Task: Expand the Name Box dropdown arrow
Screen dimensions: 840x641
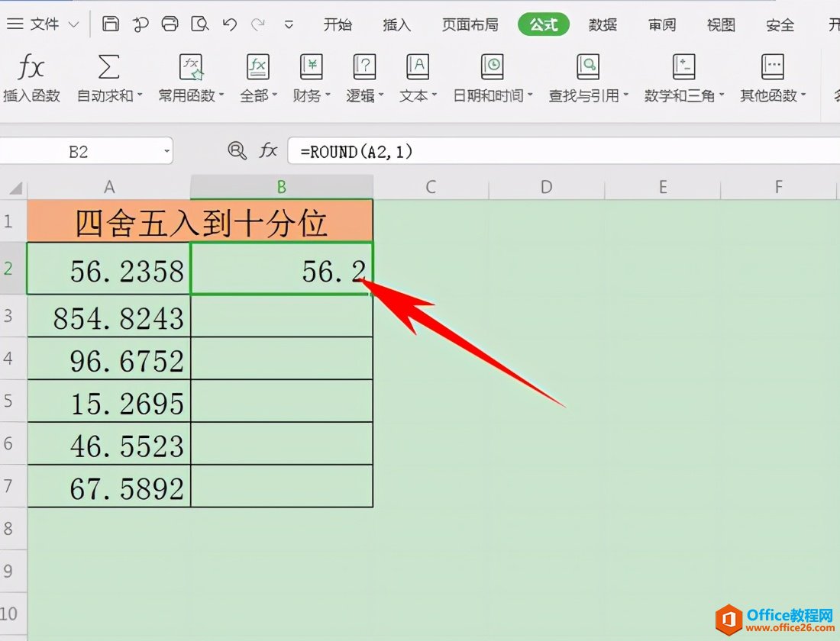Action: click(x=166, y=151)
